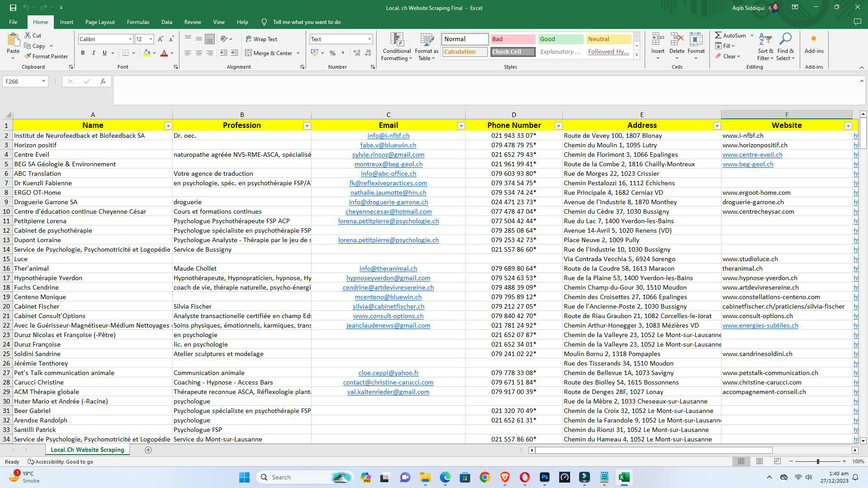Toggle bold formatting
Screen dimensions: 868x488
[83, 53]
